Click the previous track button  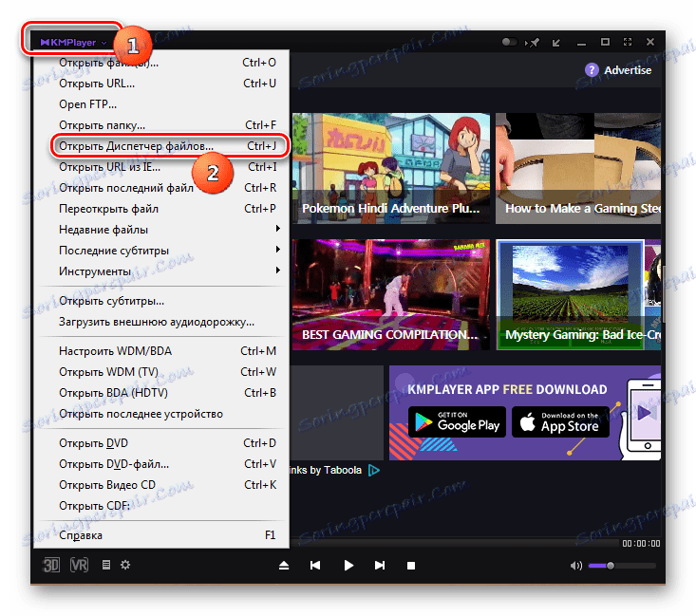point(315,566)
